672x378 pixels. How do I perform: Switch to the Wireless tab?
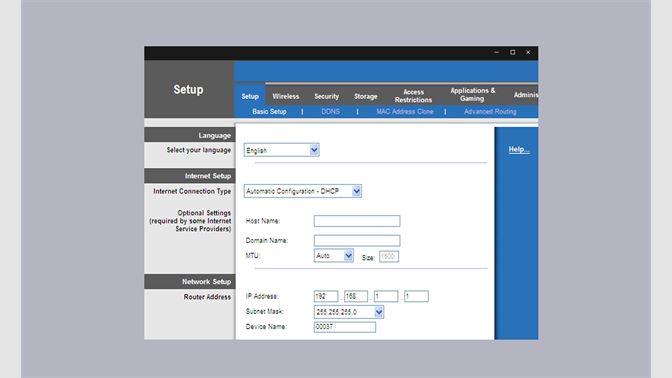click(286, 96)
